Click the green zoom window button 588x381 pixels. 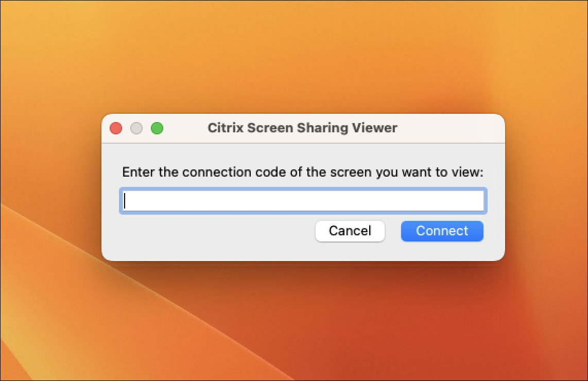(157, 128)
